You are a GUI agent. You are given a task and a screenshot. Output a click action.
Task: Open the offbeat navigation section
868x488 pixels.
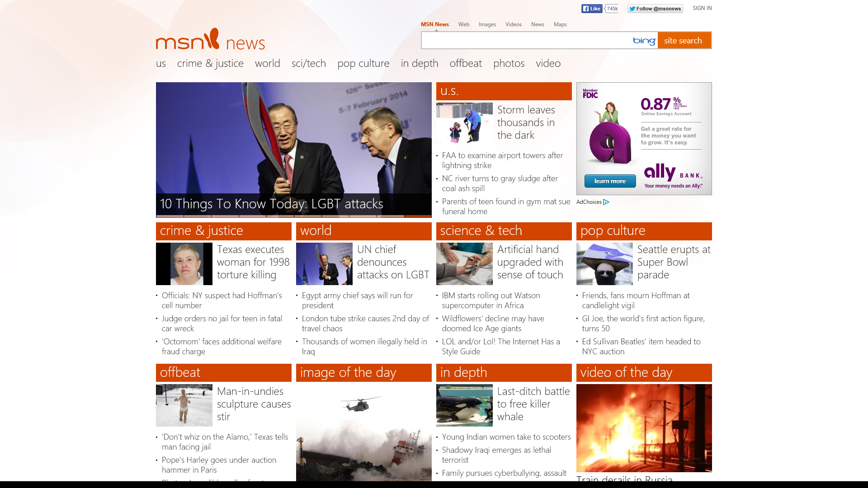(465, 63)
